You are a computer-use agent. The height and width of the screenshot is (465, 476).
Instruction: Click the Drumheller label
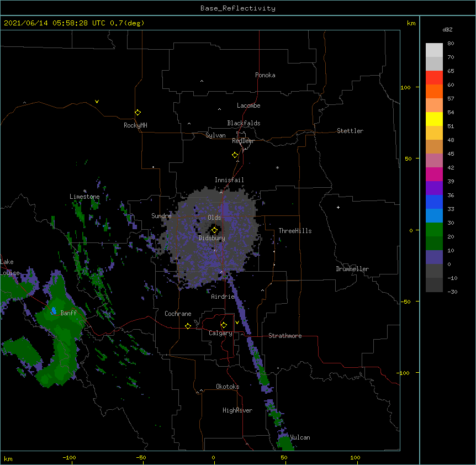[x=352, y=269]
